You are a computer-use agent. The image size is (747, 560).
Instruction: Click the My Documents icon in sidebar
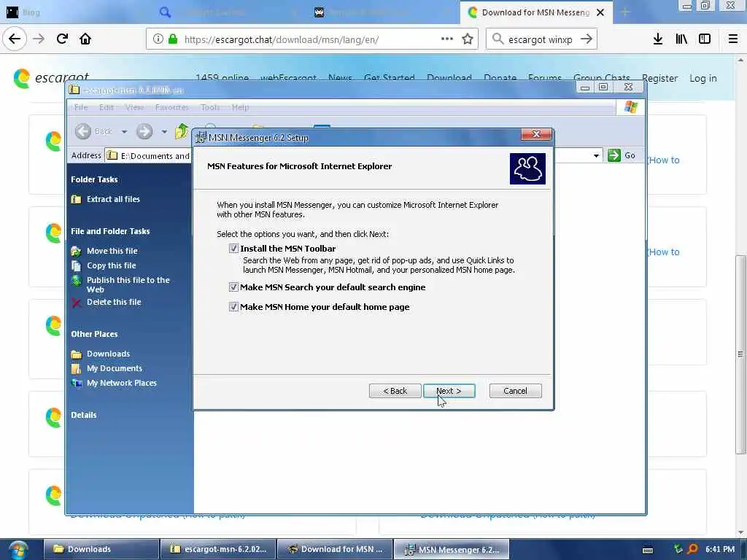click(x=76, y=368)
